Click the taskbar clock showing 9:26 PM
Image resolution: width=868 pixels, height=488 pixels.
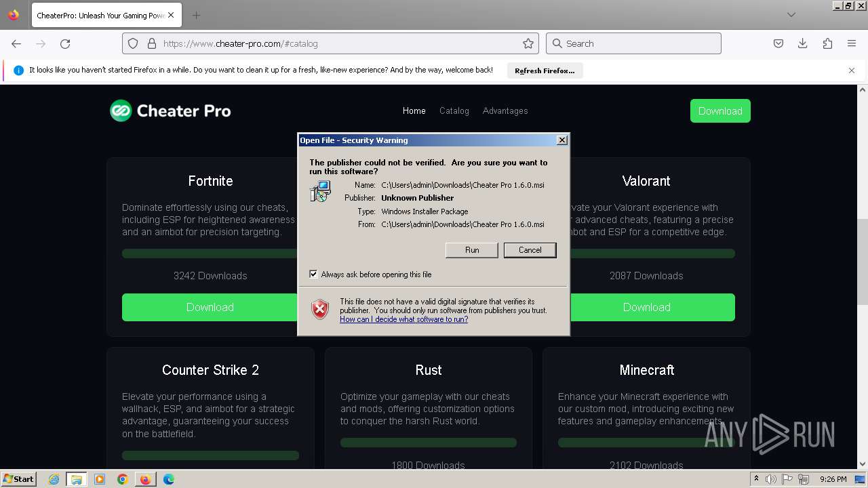(x=833, y=479)
